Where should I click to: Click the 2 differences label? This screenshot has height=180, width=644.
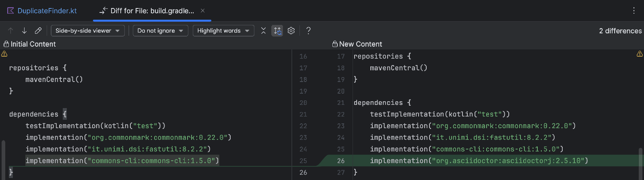click(620, 31)
